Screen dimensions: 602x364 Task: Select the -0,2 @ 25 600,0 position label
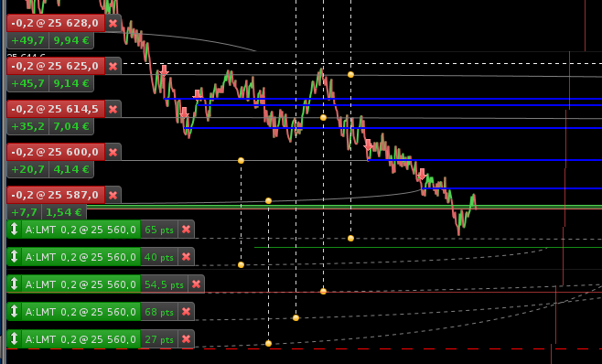point(56,153)
